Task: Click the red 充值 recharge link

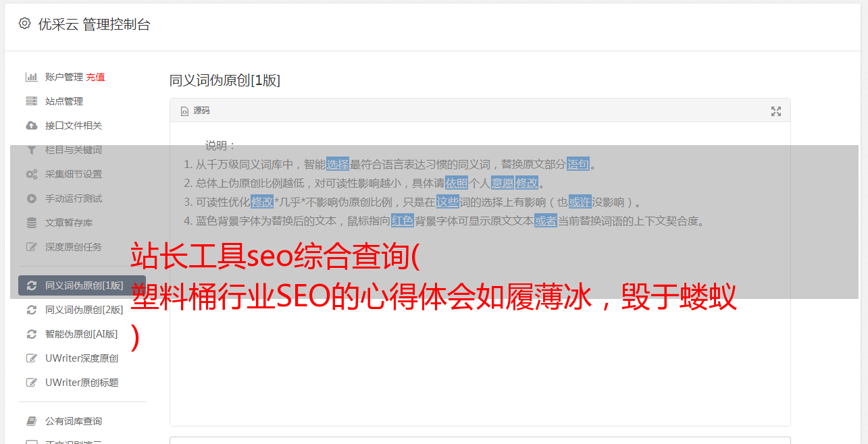Action: point(95,77)
